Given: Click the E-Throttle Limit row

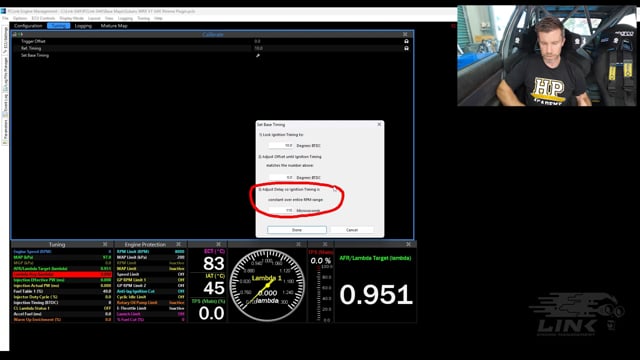Looking at the screenshot, I should pyautogui.click(x=151, y=308).
